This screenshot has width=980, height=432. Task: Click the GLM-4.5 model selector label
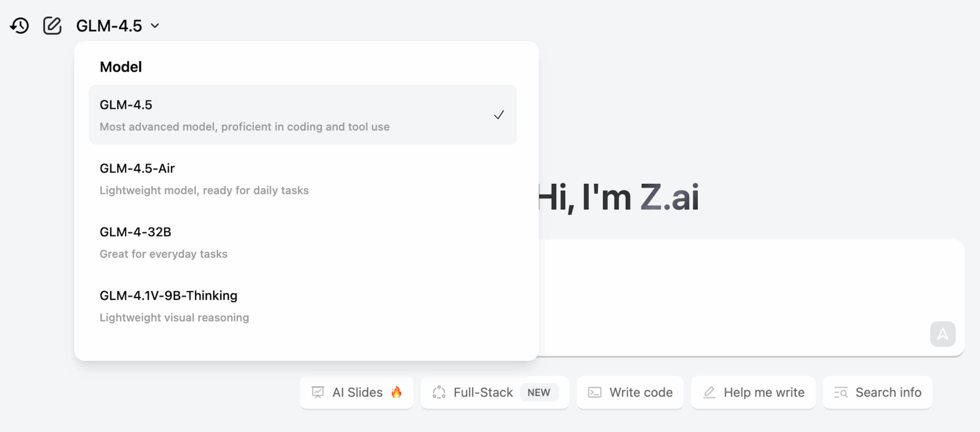click(109, 26)
